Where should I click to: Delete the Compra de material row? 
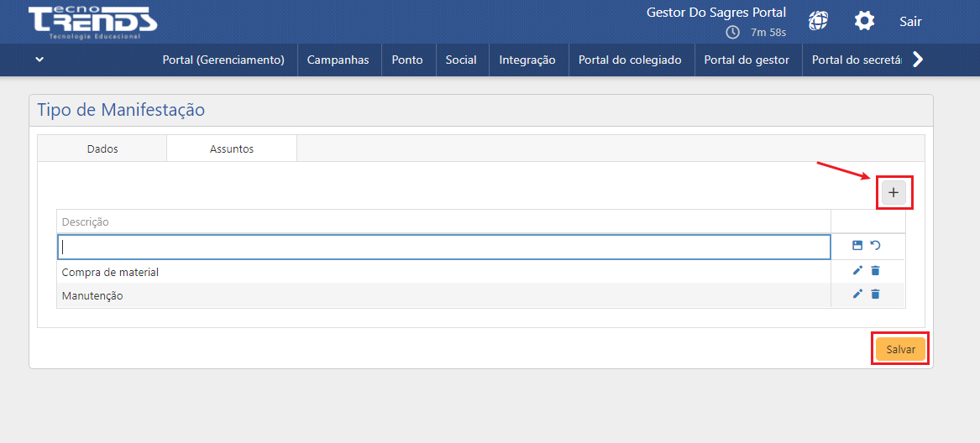(x=876, y=270)
